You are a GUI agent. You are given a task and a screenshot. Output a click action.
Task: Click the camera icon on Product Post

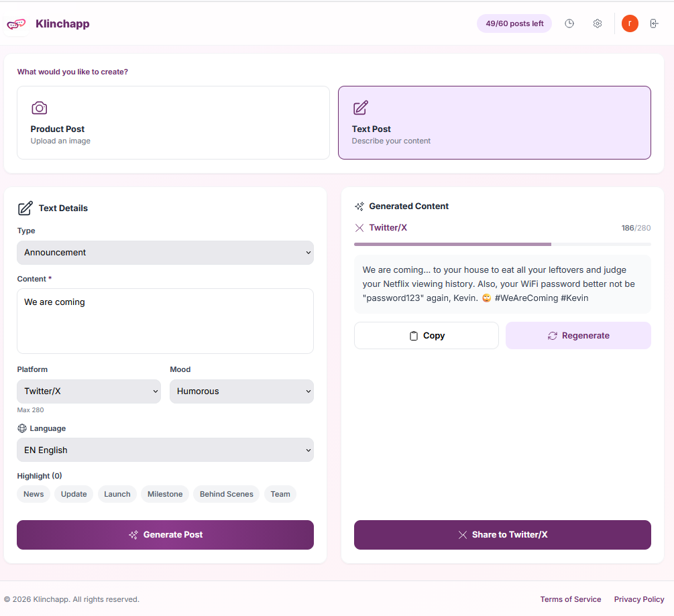point(39,107)
